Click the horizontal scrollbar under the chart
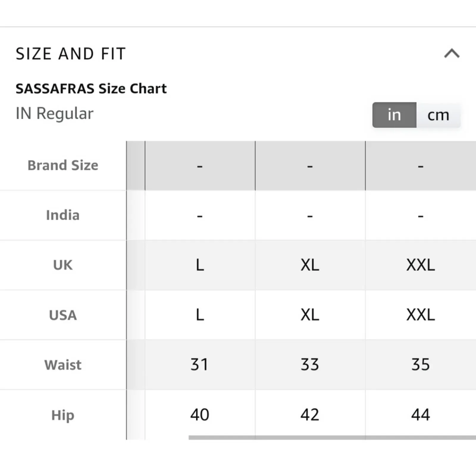Image resolution: width=476 pixels, height=476 pixels. point(332,437)
